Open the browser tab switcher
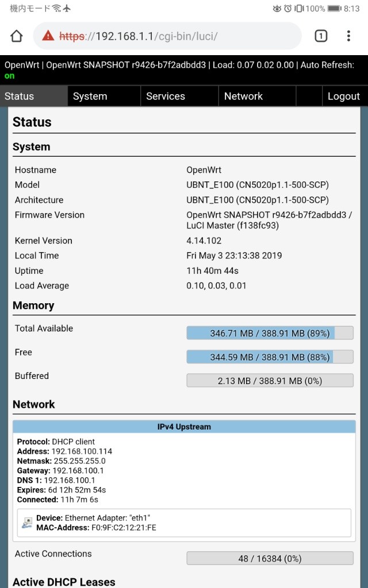 (321, 36)
